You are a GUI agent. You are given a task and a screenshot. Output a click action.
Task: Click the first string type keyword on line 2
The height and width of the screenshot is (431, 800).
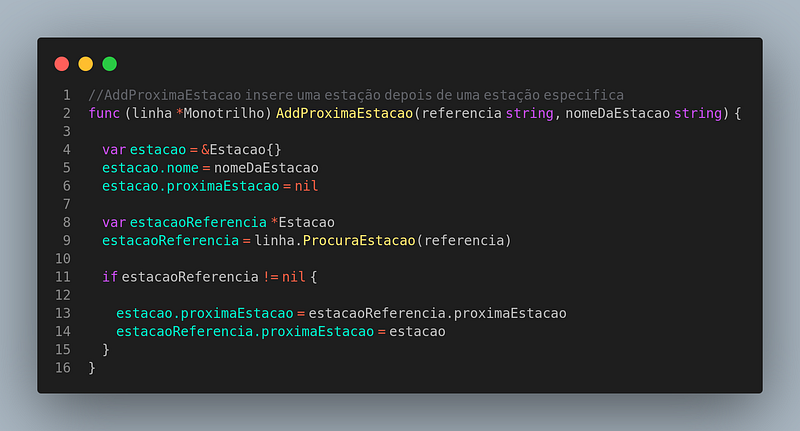point(530,113)
